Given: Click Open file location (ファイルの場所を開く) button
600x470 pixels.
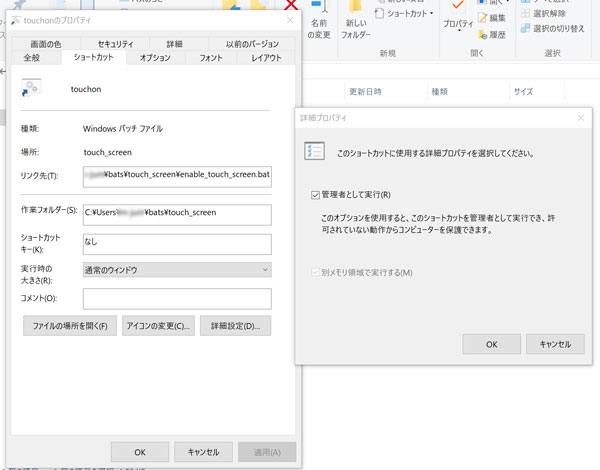Looking at the screenshot, I should 69,326.
